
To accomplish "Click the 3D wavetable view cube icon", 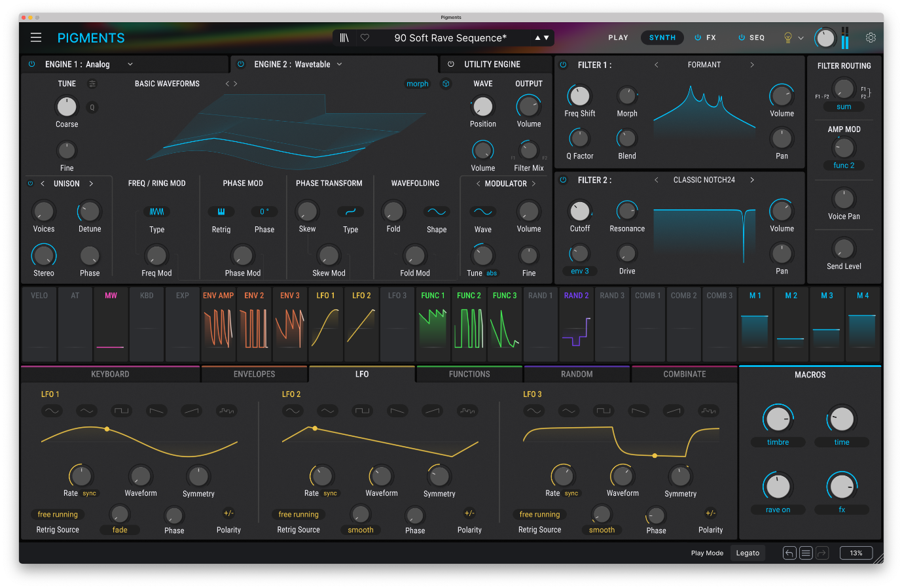I will (446, 84).
